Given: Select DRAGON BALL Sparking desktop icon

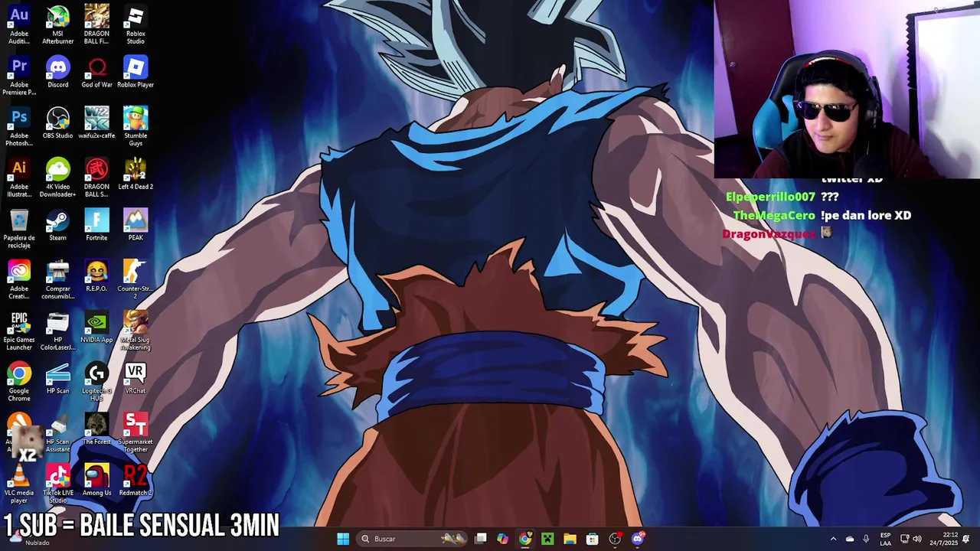Looking at the screenshot, I should [96, 178].
